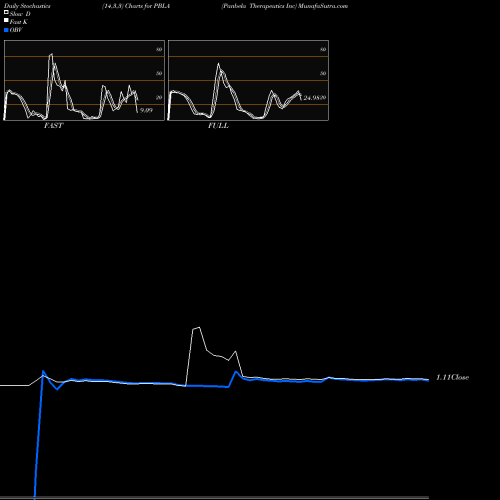
Task: Select the 'OBV' legend label
Action: pos(16,30)
